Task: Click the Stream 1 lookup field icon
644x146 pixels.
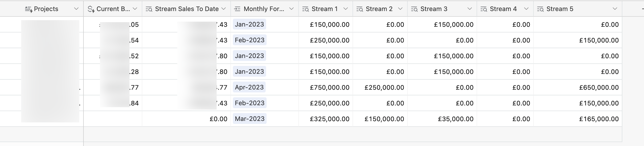Action: pyautogui.click(x=305, y=9)
